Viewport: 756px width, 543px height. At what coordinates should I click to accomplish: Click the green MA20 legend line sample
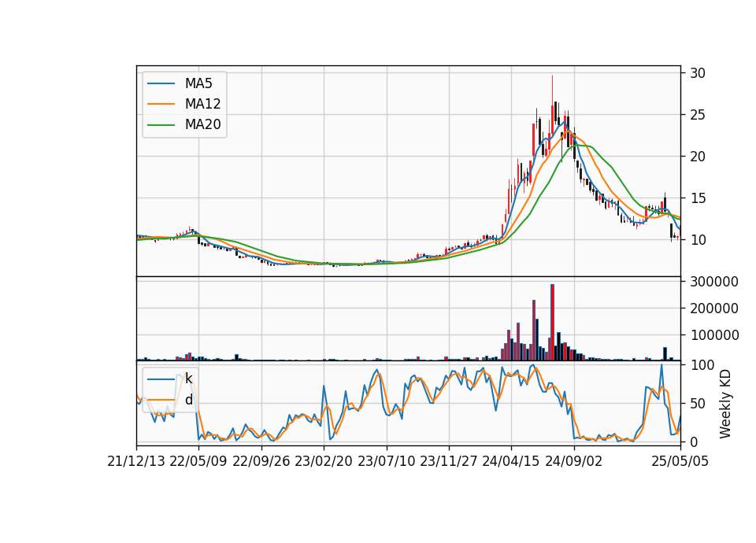pos(161,125)
